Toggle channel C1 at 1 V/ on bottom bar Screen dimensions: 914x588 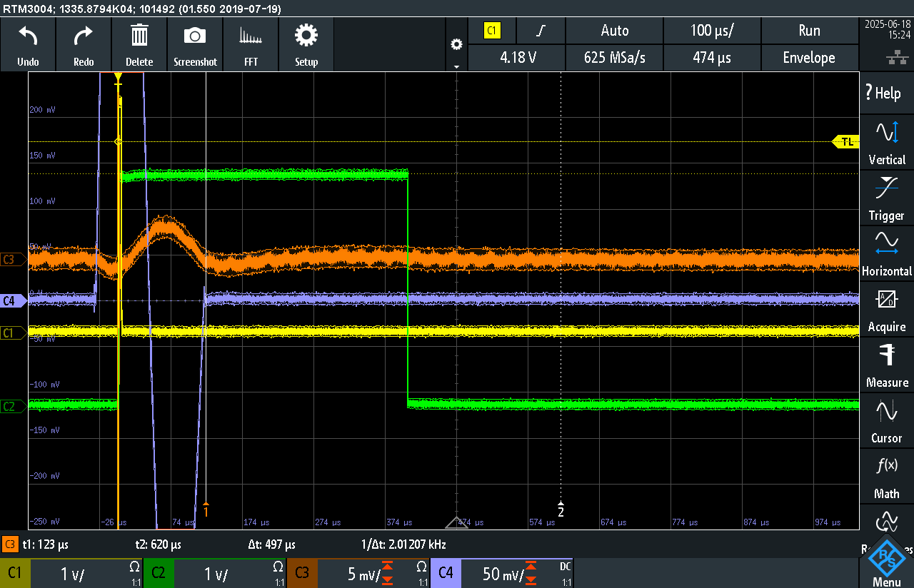(72, 573)
